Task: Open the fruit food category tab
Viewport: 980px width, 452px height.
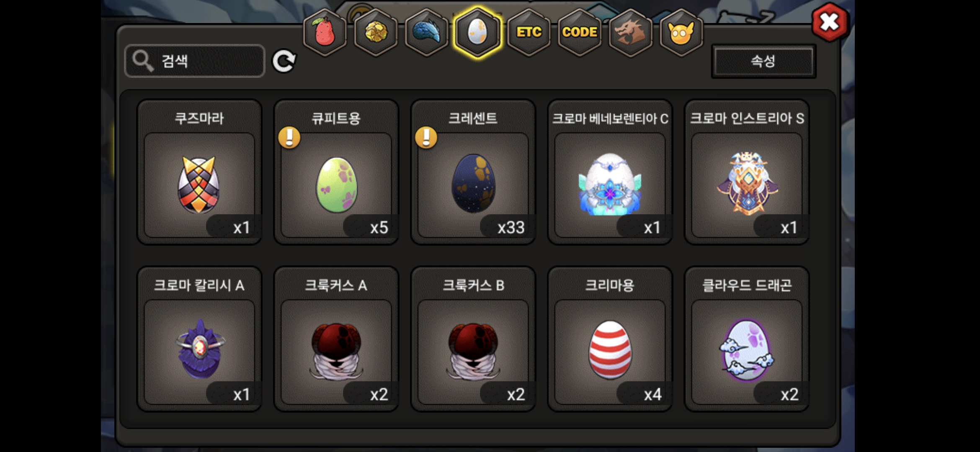Action: [x=325, y=32]
